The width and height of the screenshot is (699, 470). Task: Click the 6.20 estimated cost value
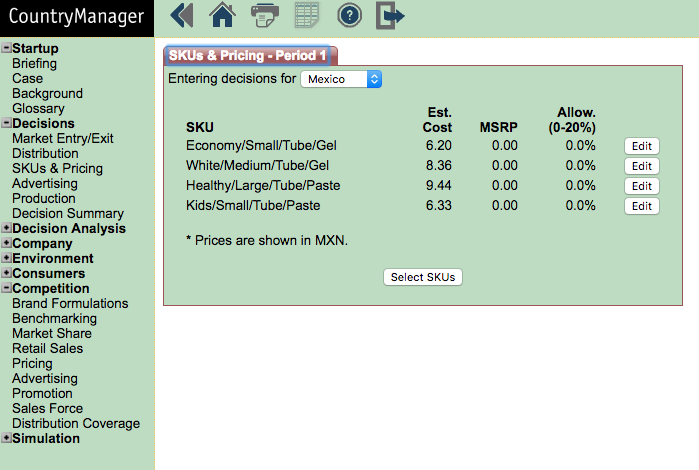[x=439, y=145]
